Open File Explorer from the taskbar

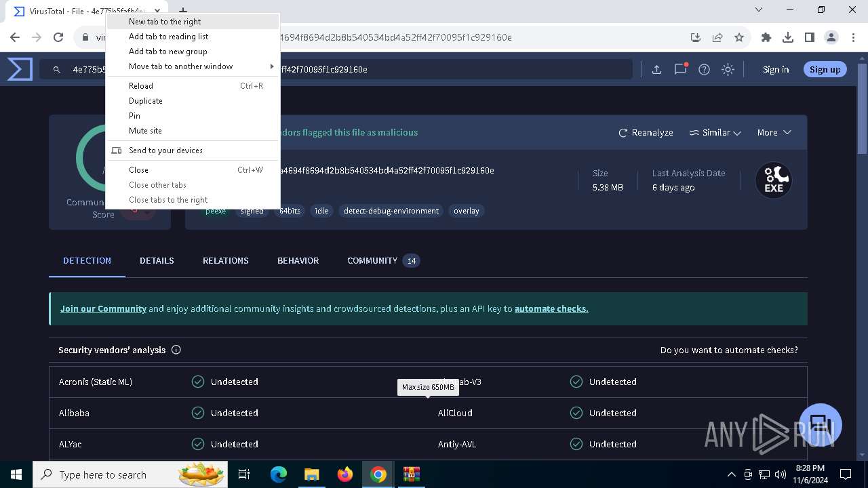coord(311,474)
